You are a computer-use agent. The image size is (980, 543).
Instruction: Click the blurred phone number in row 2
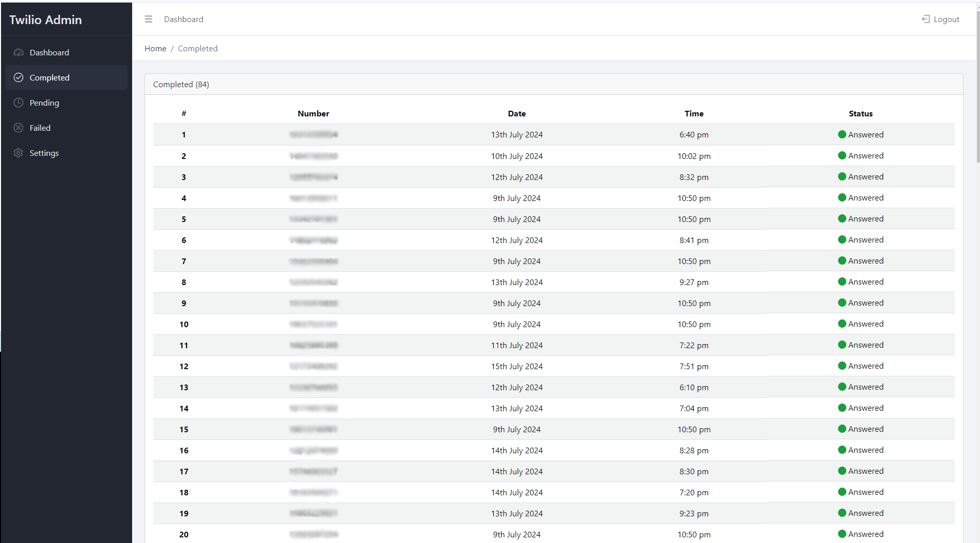(314, 156)
